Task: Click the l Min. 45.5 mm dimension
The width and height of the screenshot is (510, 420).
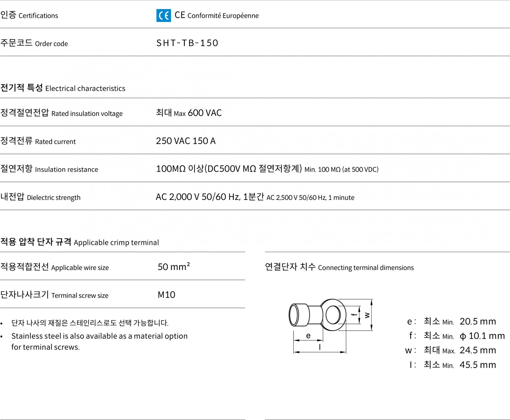Action: coord(453,365)
